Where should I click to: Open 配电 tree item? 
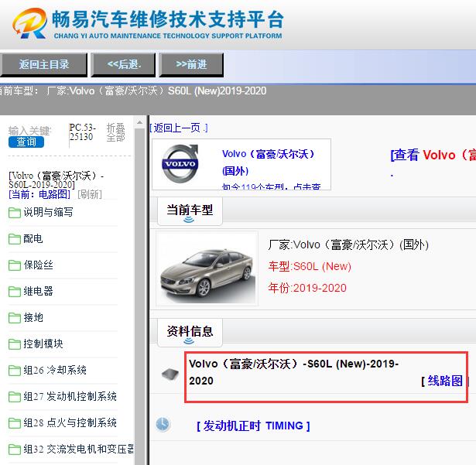point(33,239)
